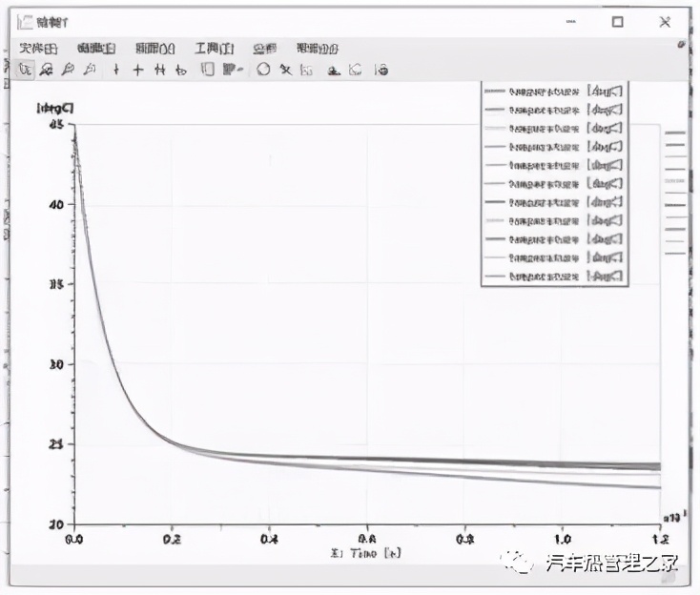Image resolution: width=700 pixels, height=595 pixels.
Task: Open the fourth menu (工具 Tools)
Action: (215, 48)
